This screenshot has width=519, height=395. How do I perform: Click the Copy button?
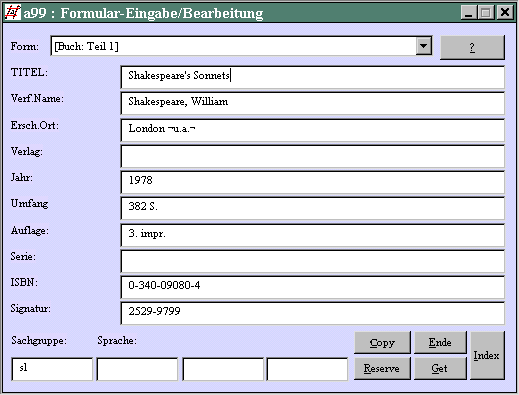tap(382, 342)
